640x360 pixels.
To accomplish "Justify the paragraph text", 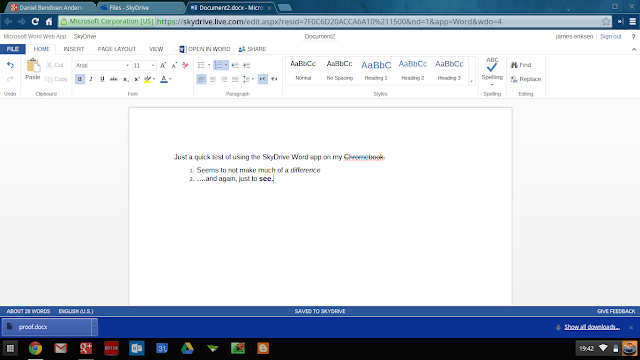I will pos(235,79).
